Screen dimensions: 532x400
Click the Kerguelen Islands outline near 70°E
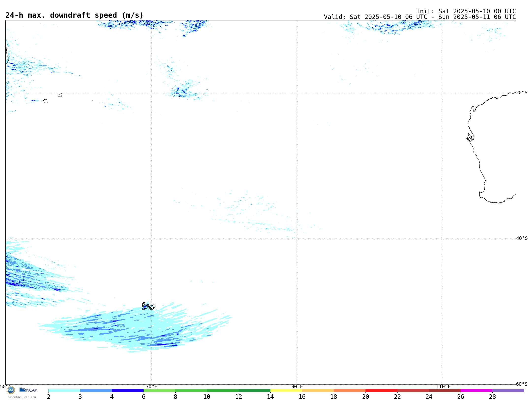(149, 306)
